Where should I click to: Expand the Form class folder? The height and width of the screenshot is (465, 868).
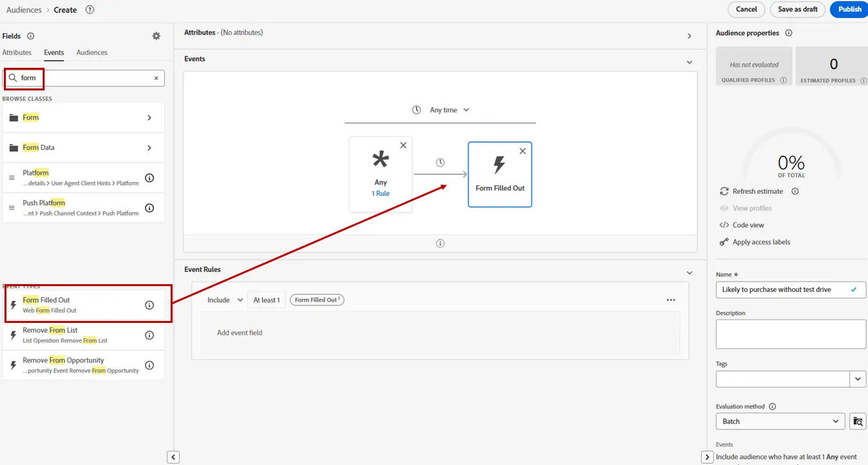coord(149,118)
